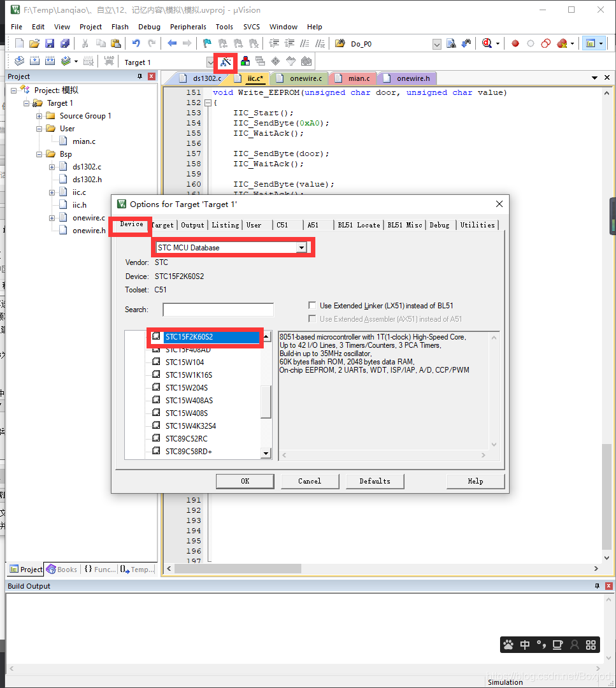Screen dimensions: 616x688
Task: Open the Target 1 selection dropdown
Action: coord(211,62)
